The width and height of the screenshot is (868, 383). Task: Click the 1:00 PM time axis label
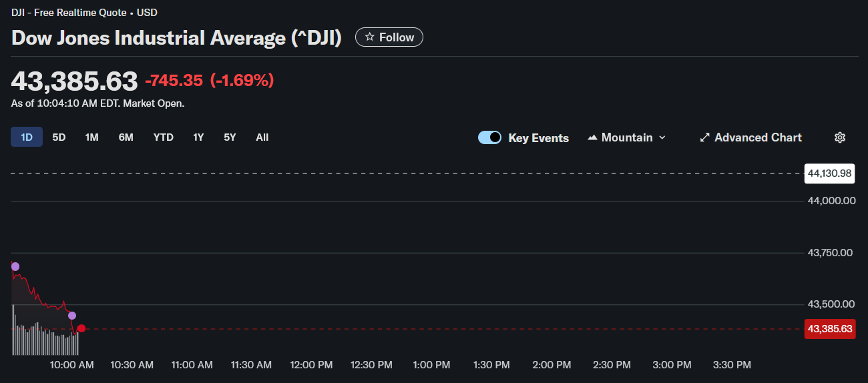click(431, 365)
